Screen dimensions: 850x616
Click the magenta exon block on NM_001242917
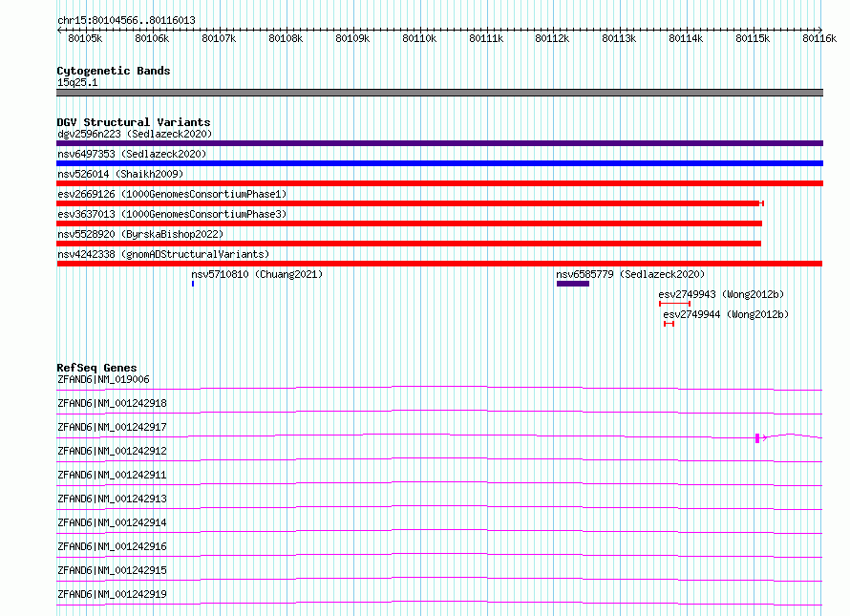pyautogui.click(x=757, y=438)
